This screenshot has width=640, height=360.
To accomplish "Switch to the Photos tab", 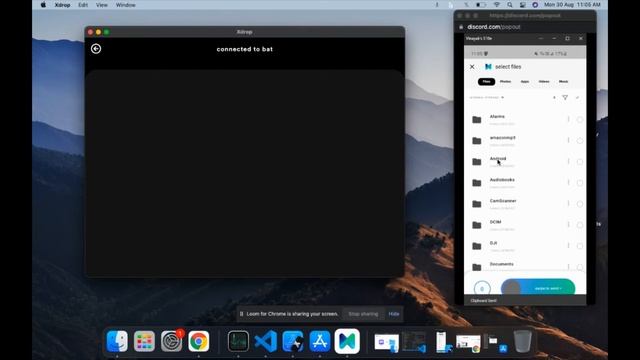I will [505, 82].
